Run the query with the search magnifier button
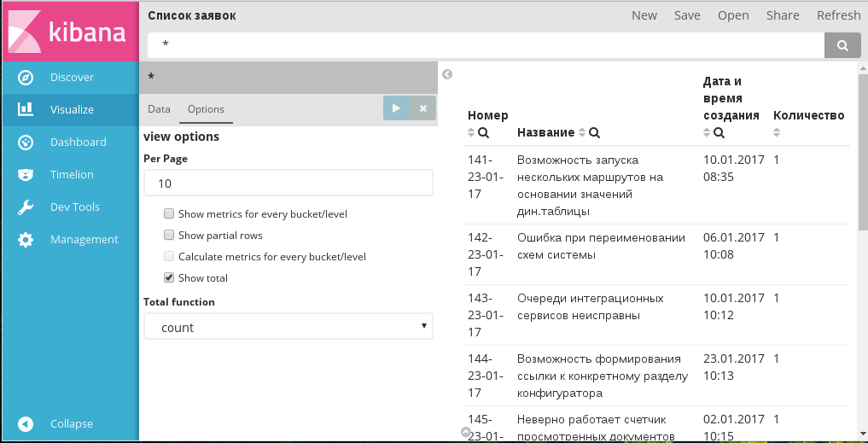 [x=842, y=45]
